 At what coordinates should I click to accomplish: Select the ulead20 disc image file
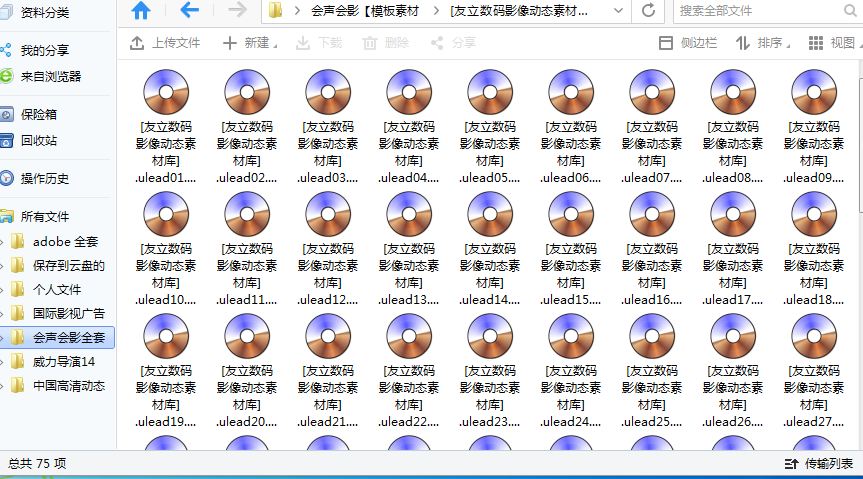pyautogui.click(x=247, y=371)
